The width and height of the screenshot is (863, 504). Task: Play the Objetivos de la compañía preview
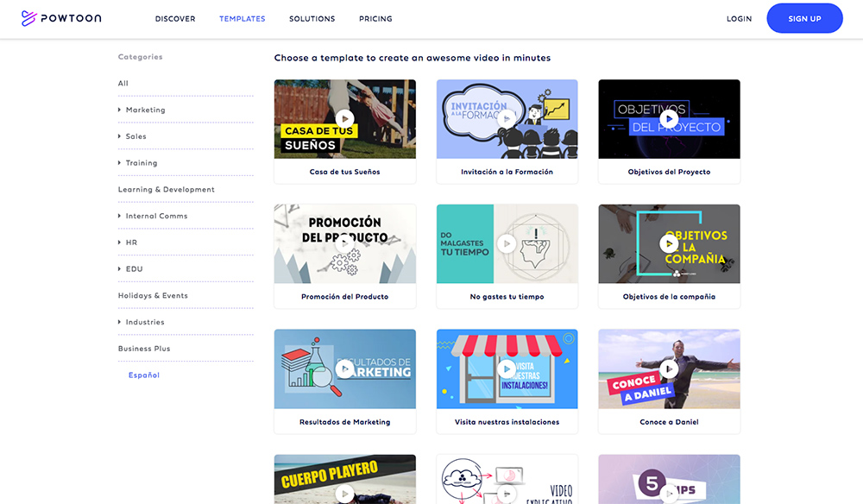pyautogui.click(x=670, y=243)
